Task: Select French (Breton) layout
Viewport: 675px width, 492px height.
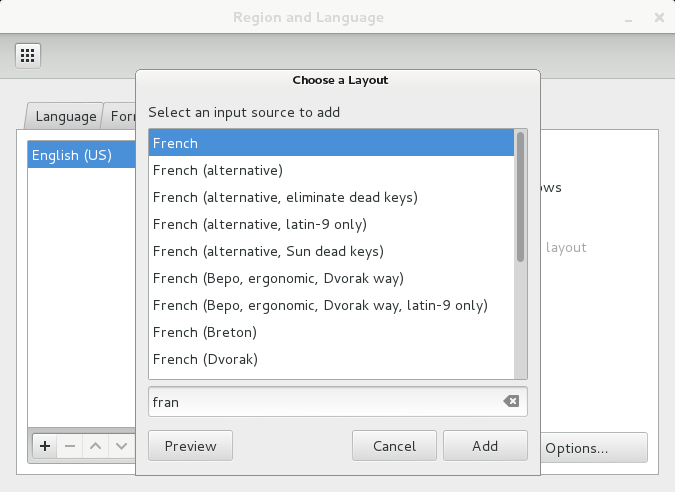Action: tap(205, 332)
